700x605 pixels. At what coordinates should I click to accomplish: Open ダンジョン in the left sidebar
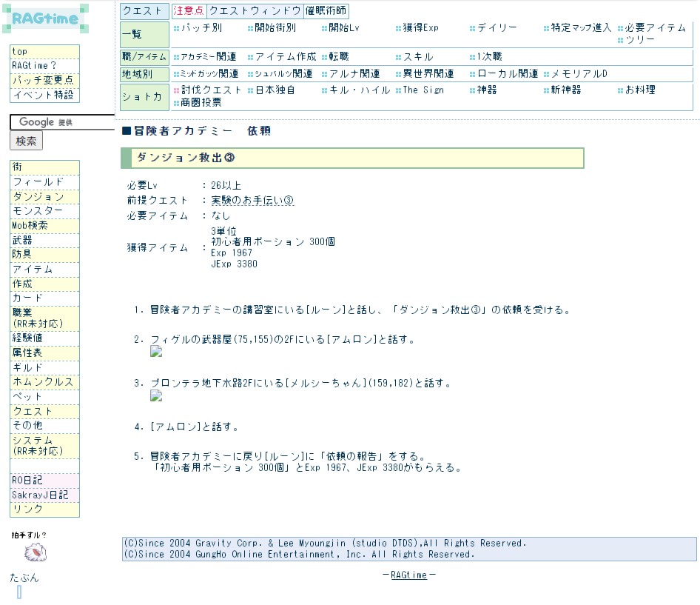point(38,197)
